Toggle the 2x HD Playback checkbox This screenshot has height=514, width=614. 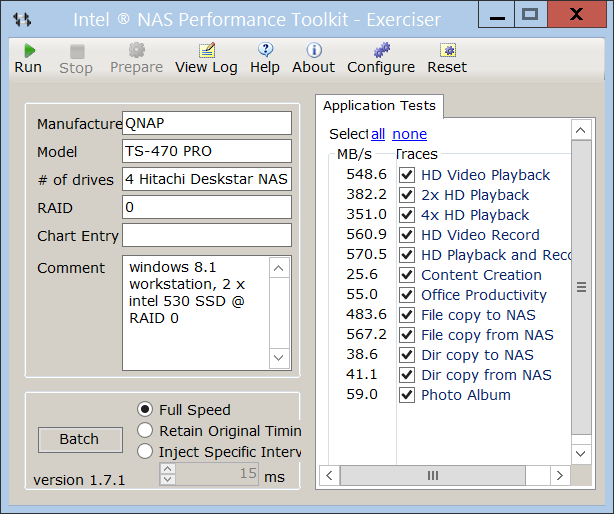(x=407, y=195)
